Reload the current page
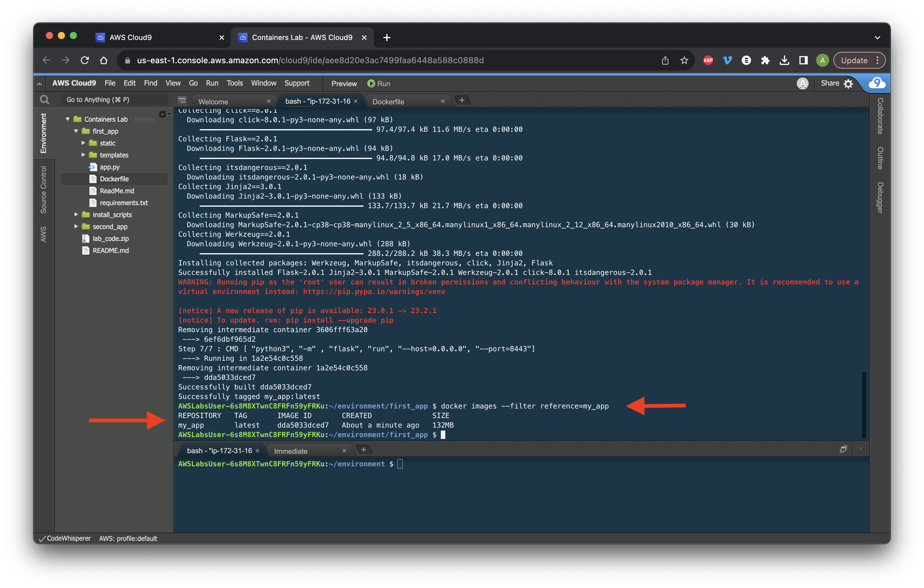This screenshot has width=924, height=588. tap(85, 60)
